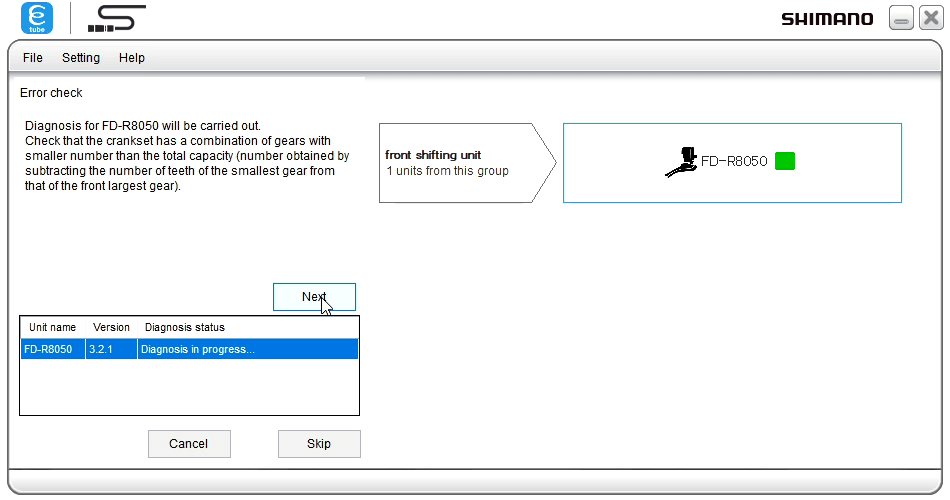The width and height of the screenshot is (950, 500).
Task: Click version 3.2.1 cell
Action: click(111, 349)
